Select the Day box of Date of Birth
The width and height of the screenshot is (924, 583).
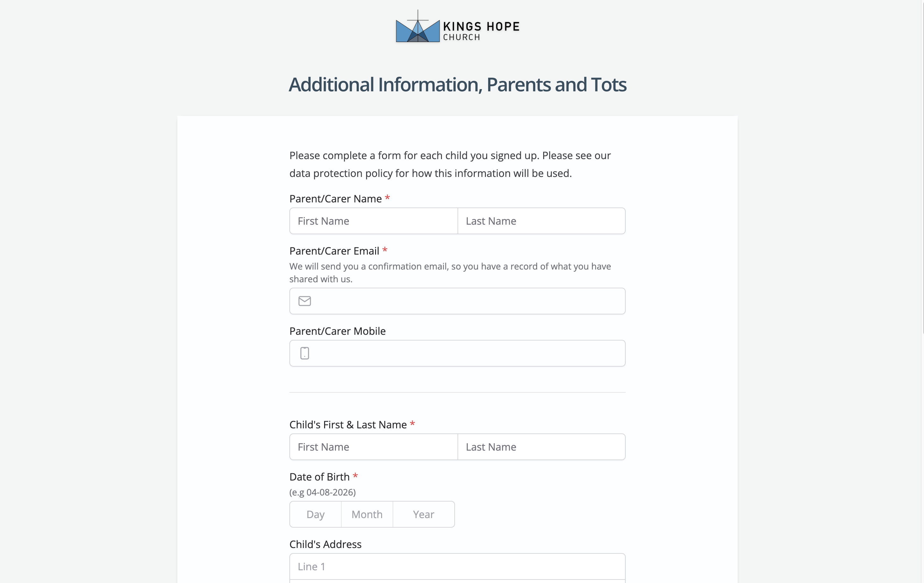click(x=316, y=514)
